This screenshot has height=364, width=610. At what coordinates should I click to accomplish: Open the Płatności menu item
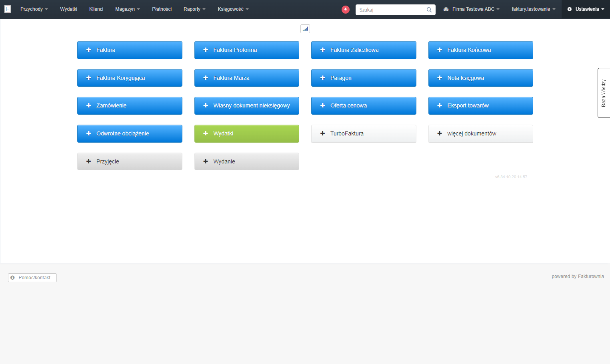click(x=162, y=9)
